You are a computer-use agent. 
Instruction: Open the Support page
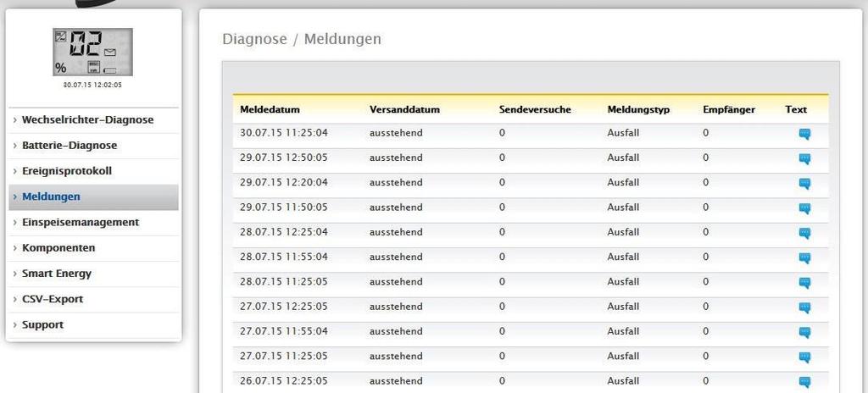pos(42,324)
